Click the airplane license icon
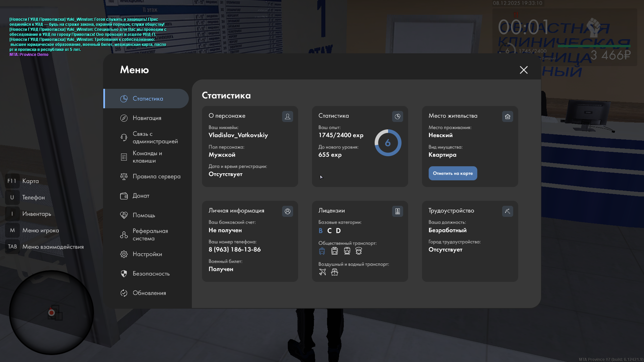This screenshot has width=644, height=362. pos(322,272)
